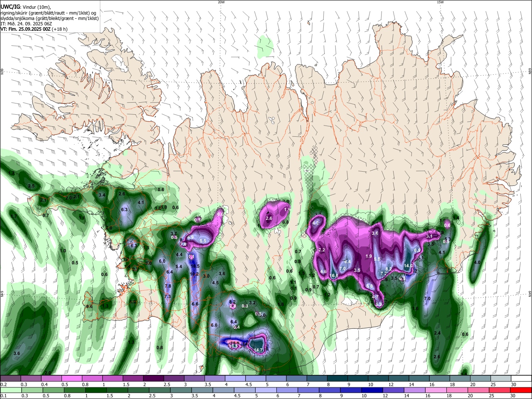Click the '3.4' precipitation value on the map
The width and height of the screenshot is (532, 399).
102,195
